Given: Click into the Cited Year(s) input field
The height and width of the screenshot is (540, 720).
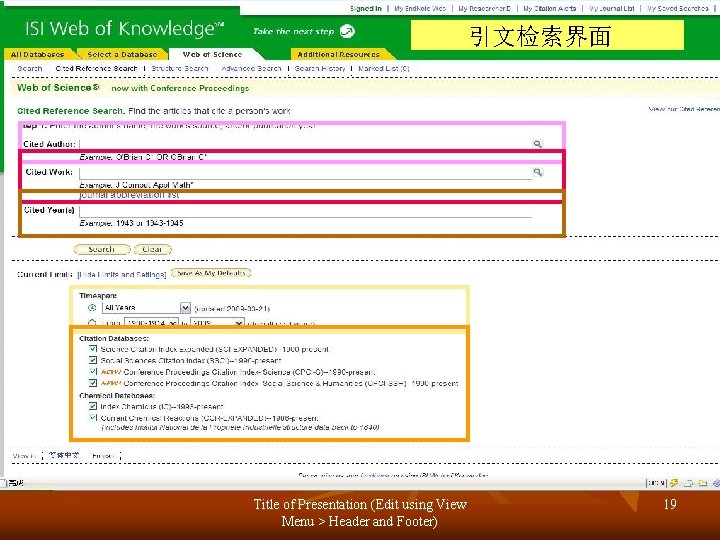Looking at the screenshot, I should coord(305,211).
